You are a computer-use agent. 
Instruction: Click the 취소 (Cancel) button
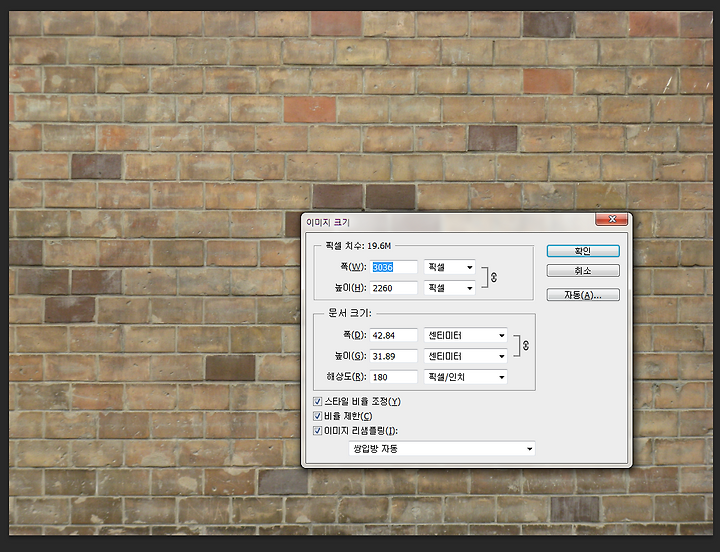[x=583, y=271]
